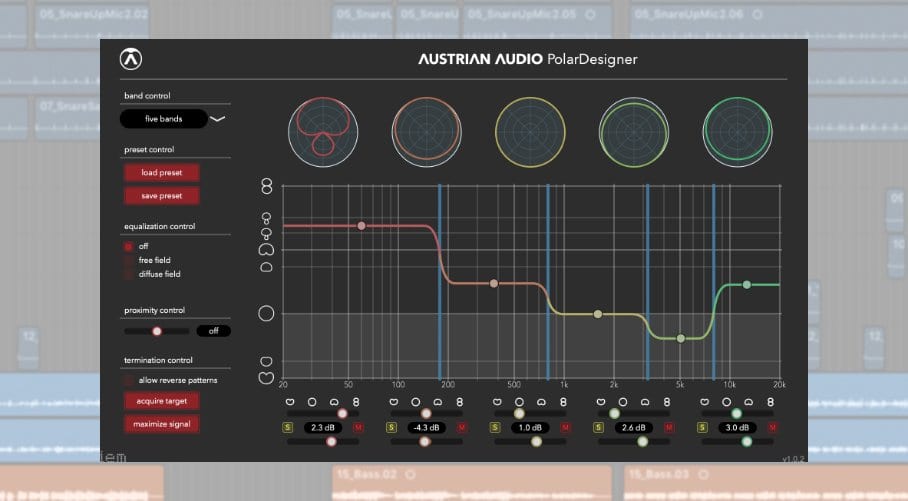Select reverse cardioid icon for the -4.3 dB band
The height and width of the screenshot is (501, 908).
point(394,401)
